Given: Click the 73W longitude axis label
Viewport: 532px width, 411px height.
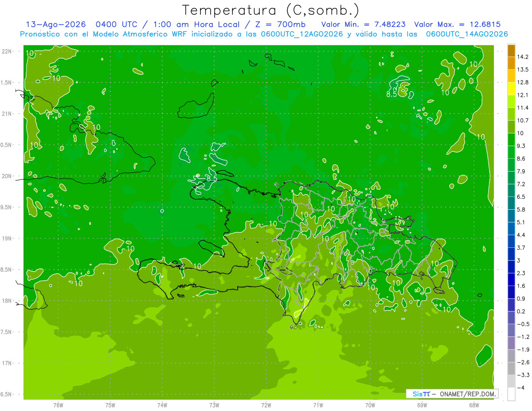Looking at the screenshot, I should click(x=214, y=405).
